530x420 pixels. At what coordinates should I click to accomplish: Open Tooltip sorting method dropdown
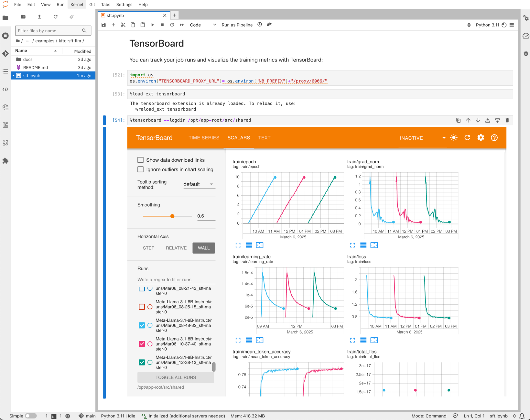(x=199, y=184)
